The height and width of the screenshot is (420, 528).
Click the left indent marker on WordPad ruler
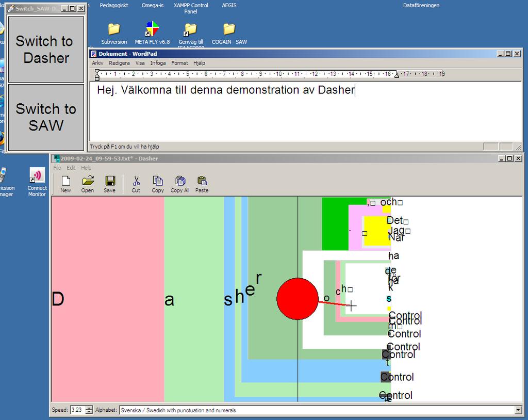point(97,74)
